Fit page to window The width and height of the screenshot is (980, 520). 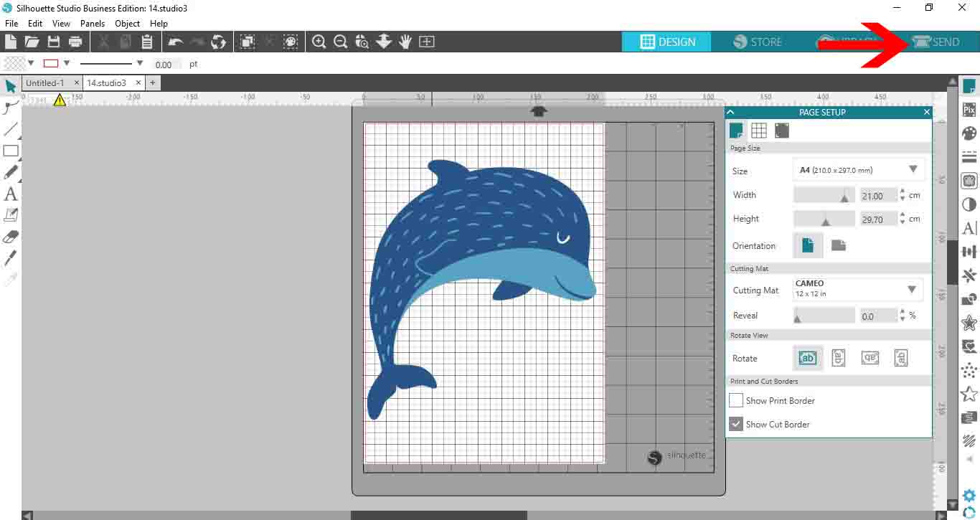pyautogui.click(x=427, y=42)
